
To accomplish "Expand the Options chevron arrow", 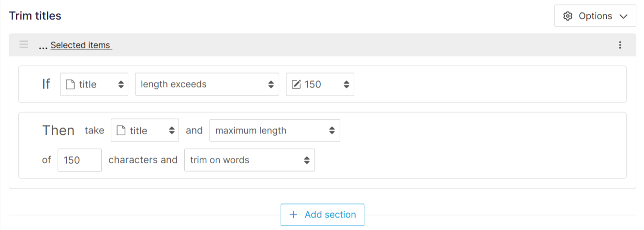I will [623, 16].
